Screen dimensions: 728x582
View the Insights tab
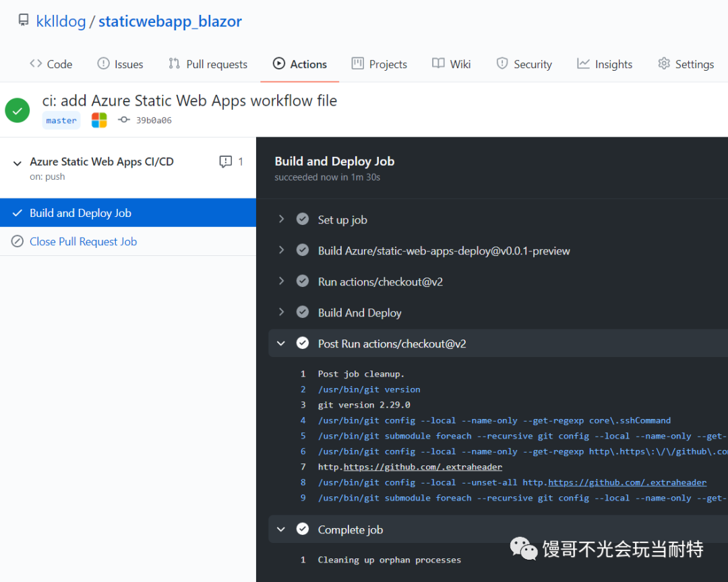605,64
